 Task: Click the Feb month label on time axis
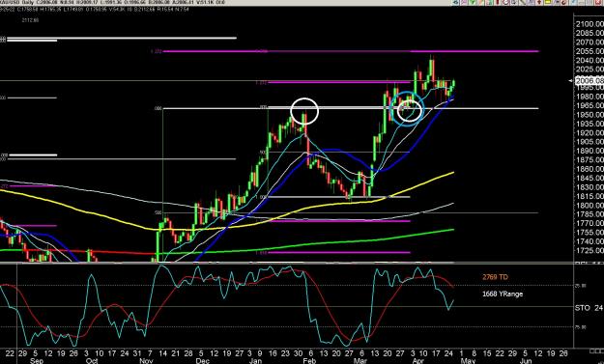[309, 361]
